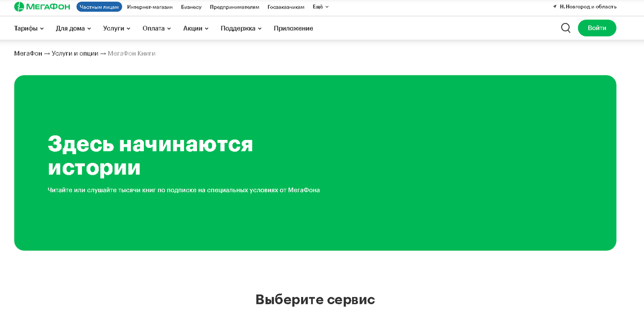Image resolution: width=644 pixels, height=320 pixels.
Task: Click the Войти button
Action: coord(597,28)
